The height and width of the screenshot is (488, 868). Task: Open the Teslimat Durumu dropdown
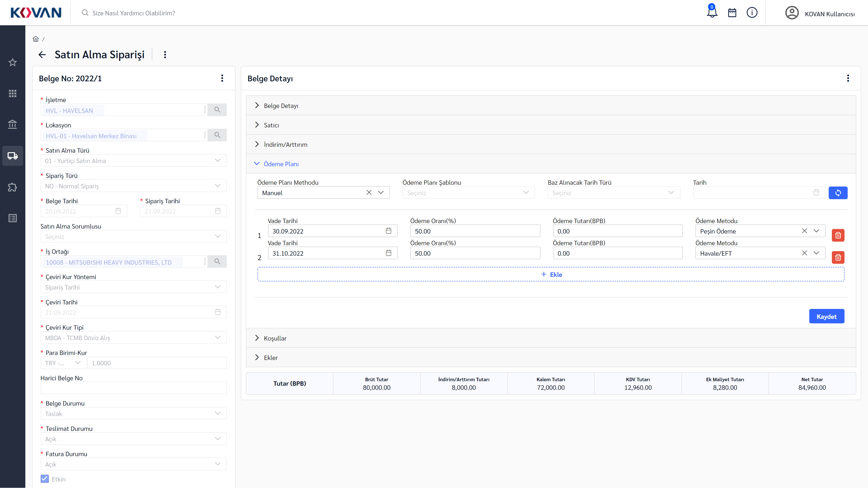click(134, 439)
